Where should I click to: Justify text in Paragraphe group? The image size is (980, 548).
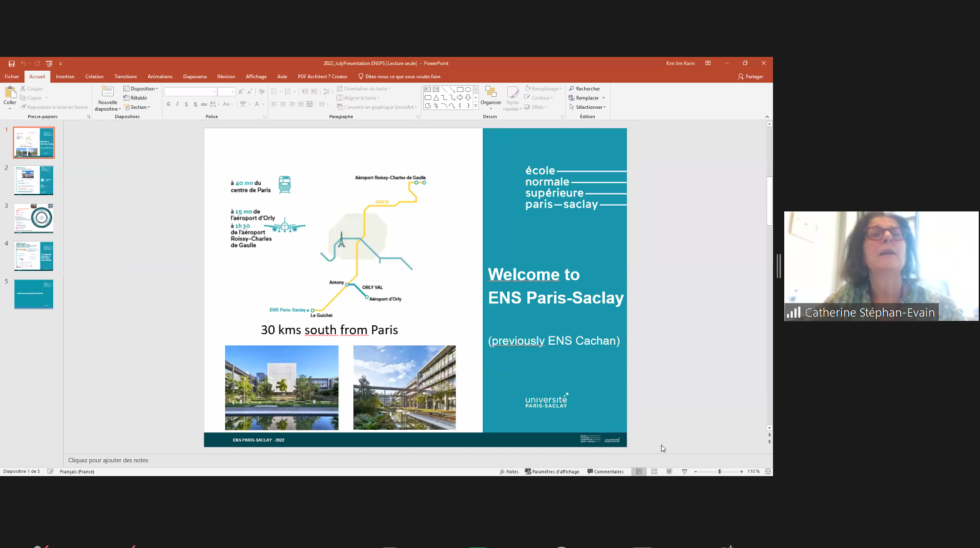301,104
